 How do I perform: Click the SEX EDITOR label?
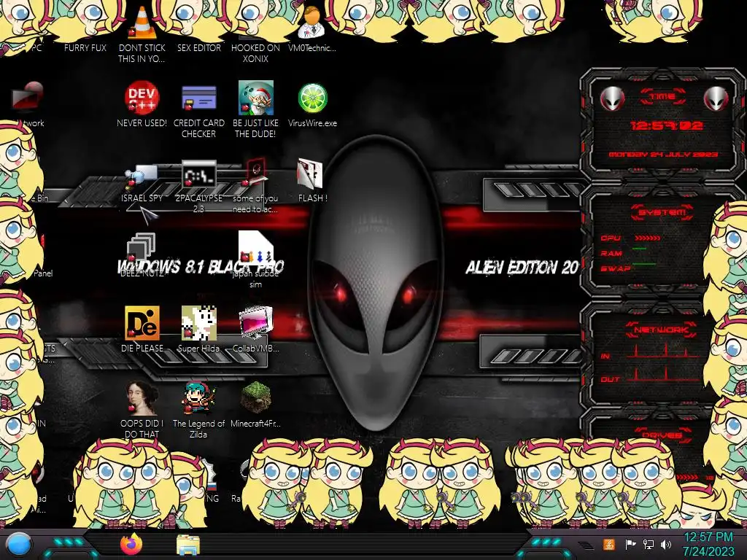tap(198, 47)
